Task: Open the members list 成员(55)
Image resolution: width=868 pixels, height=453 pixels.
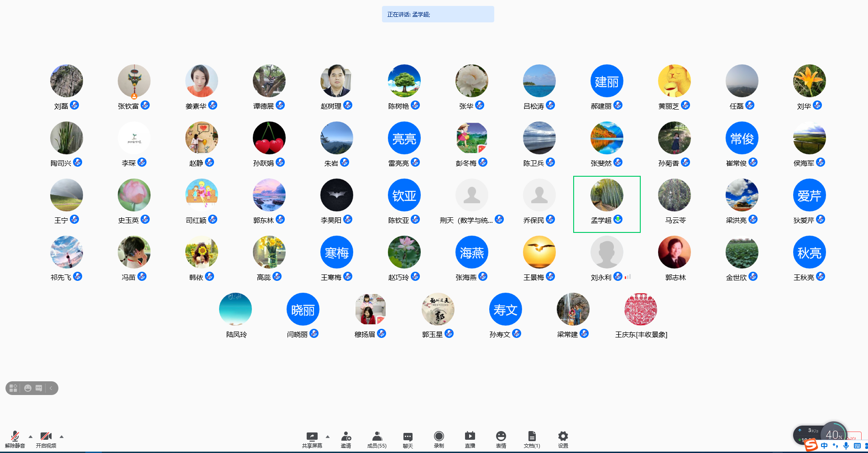Action: point(377,438)
